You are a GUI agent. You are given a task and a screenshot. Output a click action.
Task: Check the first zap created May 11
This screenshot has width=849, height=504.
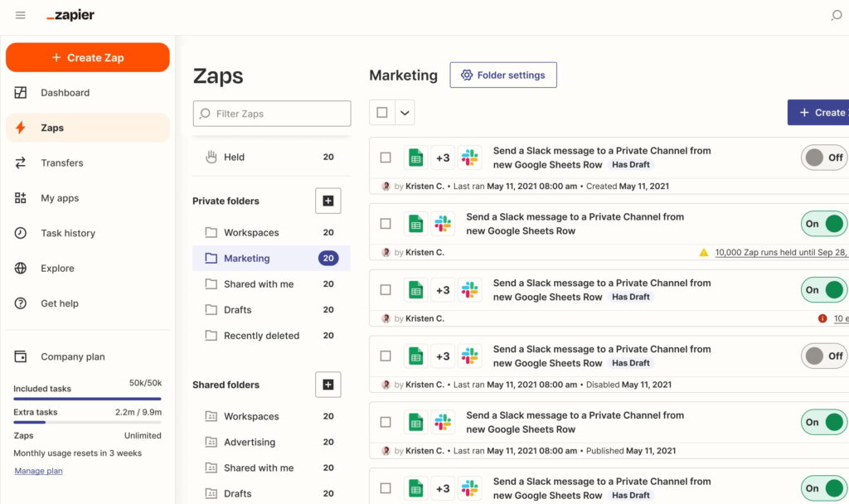coord(386,157)
